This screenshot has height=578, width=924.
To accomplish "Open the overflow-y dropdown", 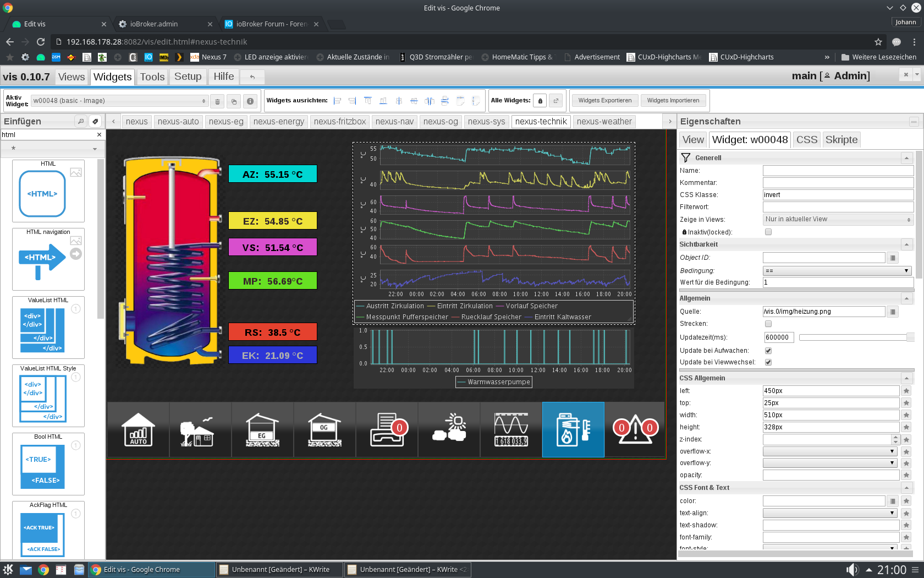I will 831,463.
